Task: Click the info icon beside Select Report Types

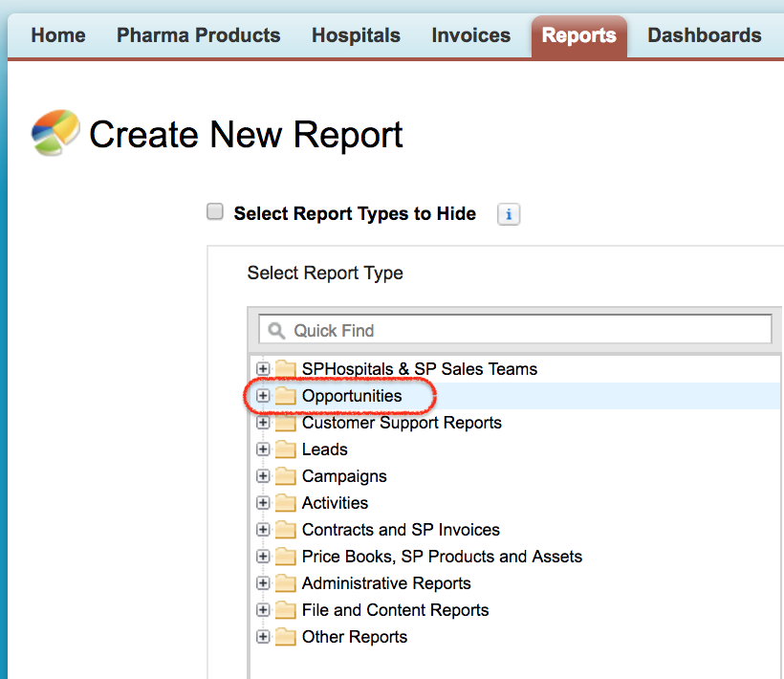Action: point(509,214)
